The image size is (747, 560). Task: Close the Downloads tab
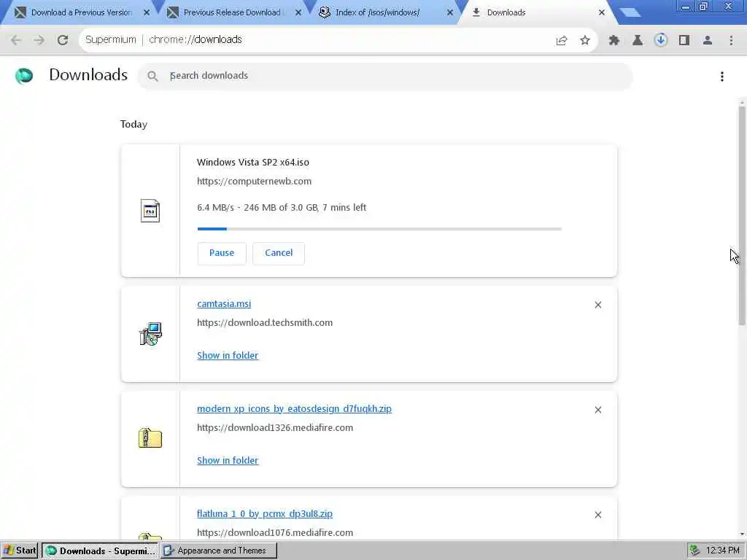pyautogui.click(x=602, y=13)
